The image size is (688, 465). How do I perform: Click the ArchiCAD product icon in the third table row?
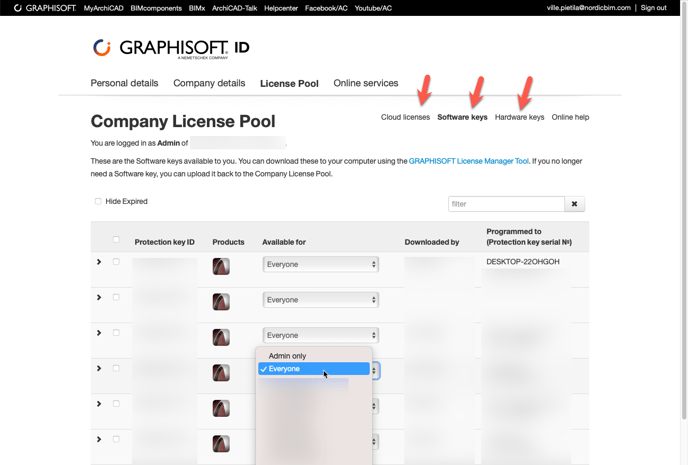click(221, 337)
